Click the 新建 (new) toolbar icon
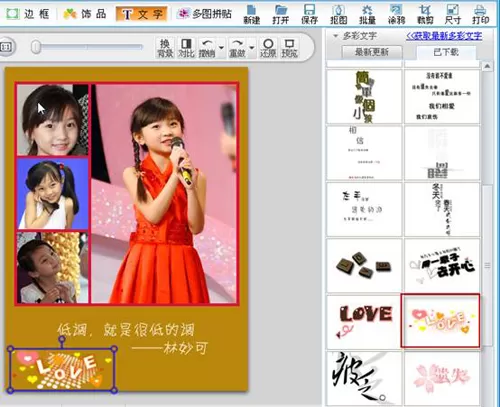This screenshot has width=500, height=407. [251, 15]
